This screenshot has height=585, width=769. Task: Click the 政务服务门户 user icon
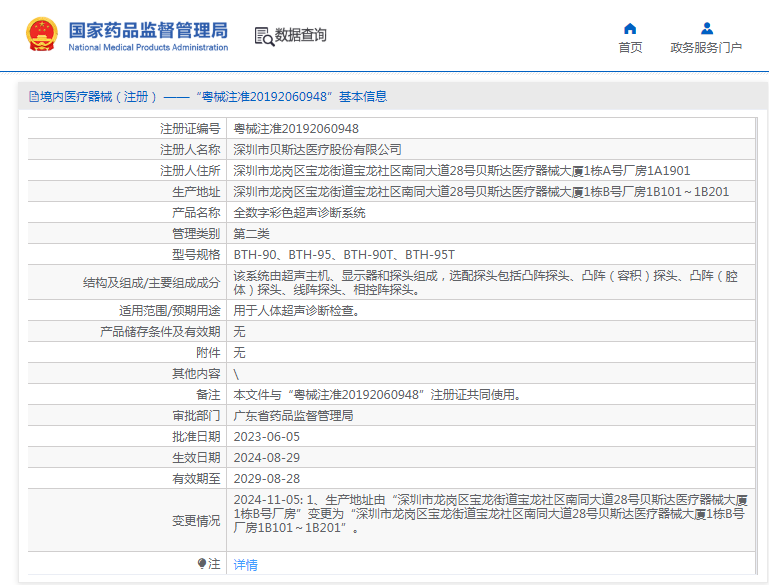[x=707, y=28]
